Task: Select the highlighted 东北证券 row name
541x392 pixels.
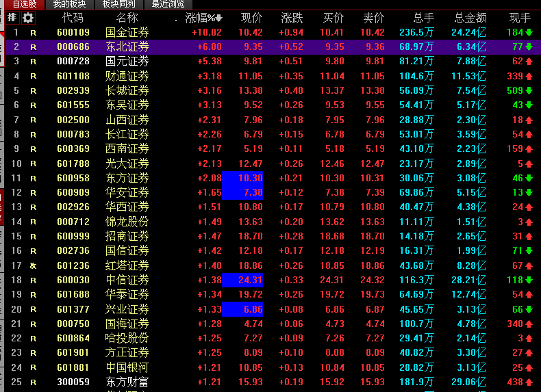Action: [x=127, y=47]
